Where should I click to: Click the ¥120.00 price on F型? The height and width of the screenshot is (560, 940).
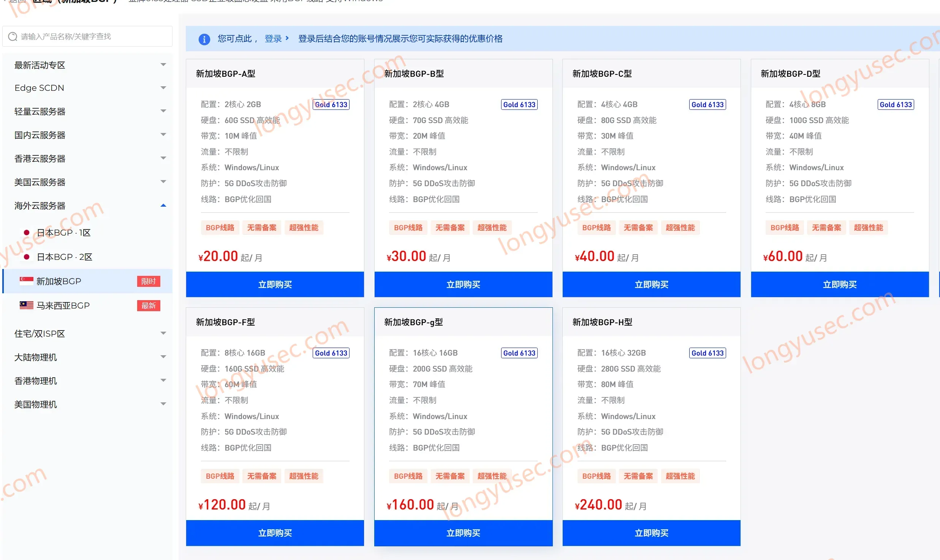click(222, 505)
